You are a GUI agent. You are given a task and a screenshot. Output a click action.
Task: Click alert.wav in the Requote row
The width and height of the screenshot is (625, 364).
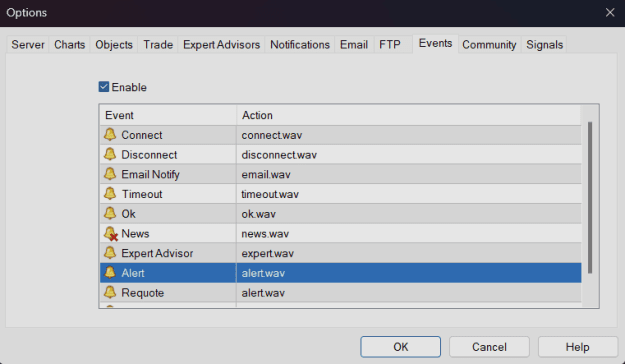pos(409,293)
